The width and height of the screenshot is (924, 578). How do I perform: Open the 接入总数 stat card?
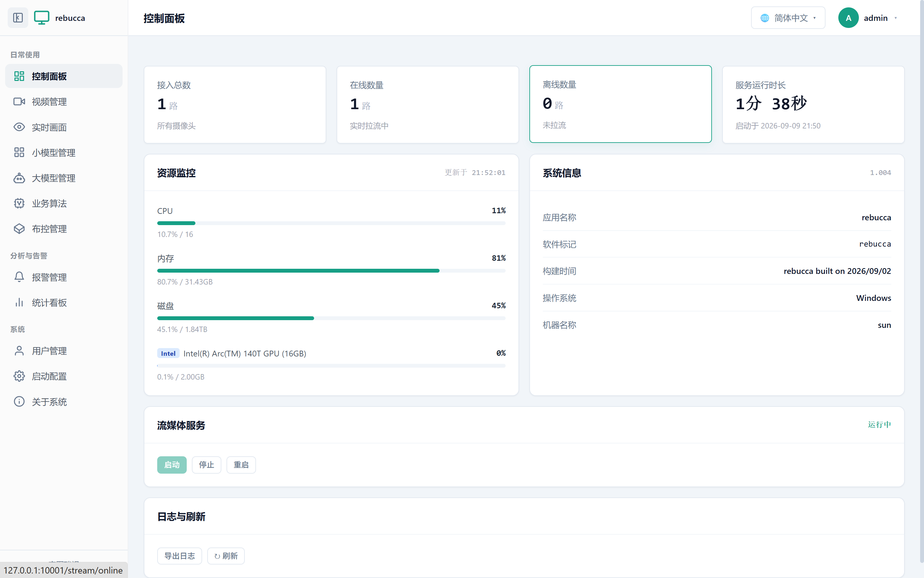pyautogui.click(x=235, y=104)
